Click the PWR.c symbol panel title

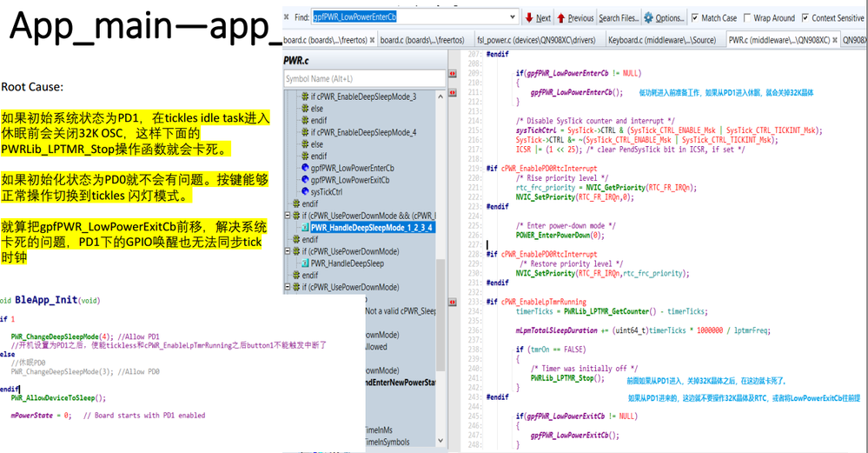(x=296, y=60)
